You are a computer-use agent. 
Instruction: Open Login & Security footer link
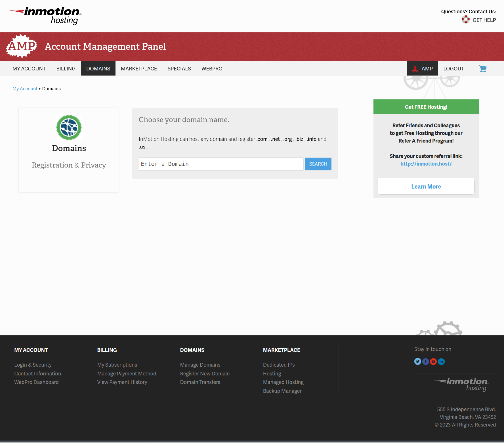pos(33,365)
